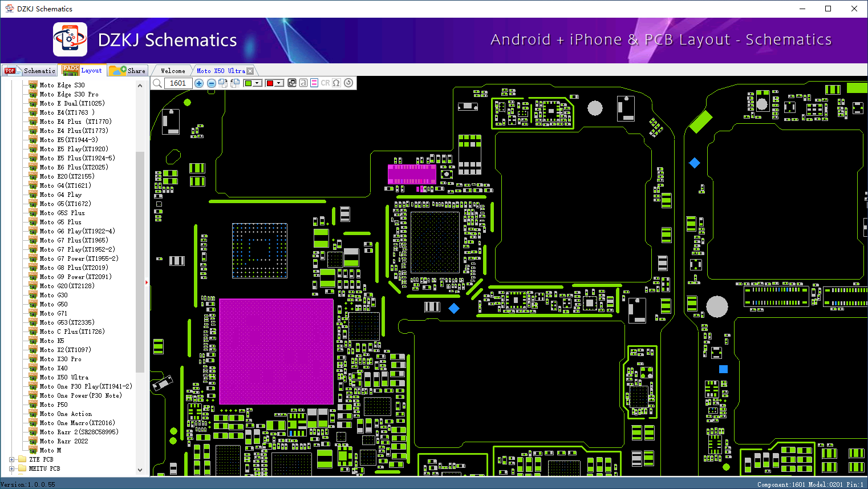
Task: Select Moto One P30 Play(XT1941-2) tree entry
Action: 86,386
